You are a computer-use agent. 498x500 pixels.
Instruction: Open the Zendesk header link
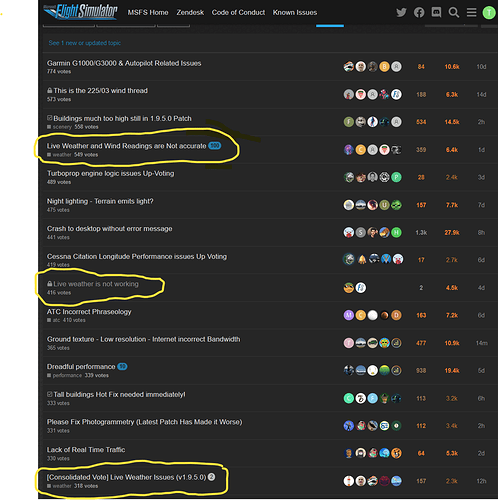click(x=190, y=13)
